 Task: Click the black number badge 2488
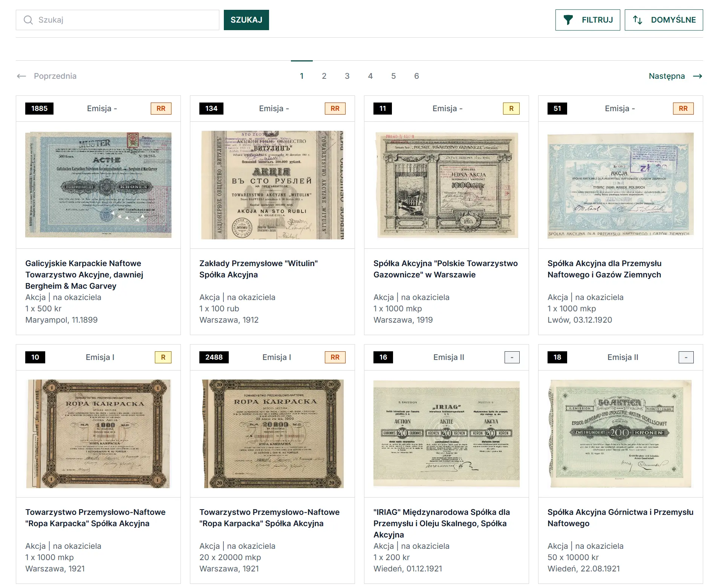point(214,357)
